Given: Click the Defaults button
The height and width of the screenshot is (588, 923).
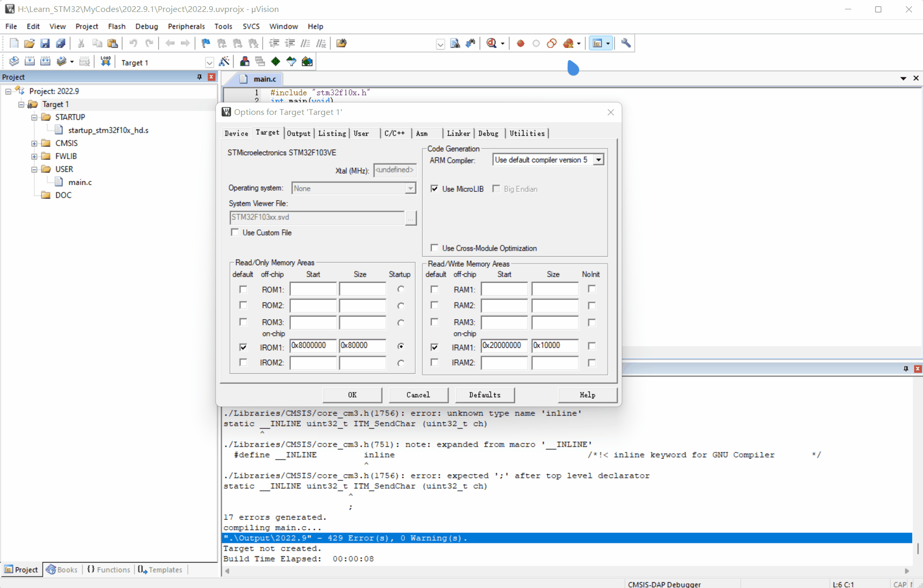Looking at the screenshot, I should pos(484,395).
